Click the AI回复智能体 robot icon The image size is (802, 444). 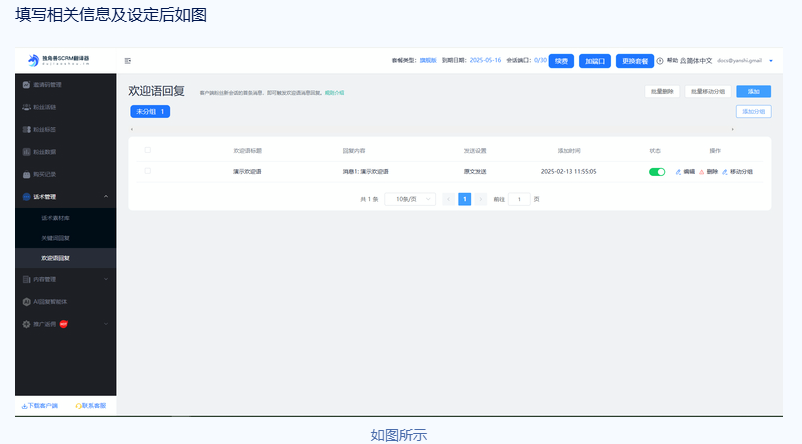pyautogui.click(x=27, y=302)
